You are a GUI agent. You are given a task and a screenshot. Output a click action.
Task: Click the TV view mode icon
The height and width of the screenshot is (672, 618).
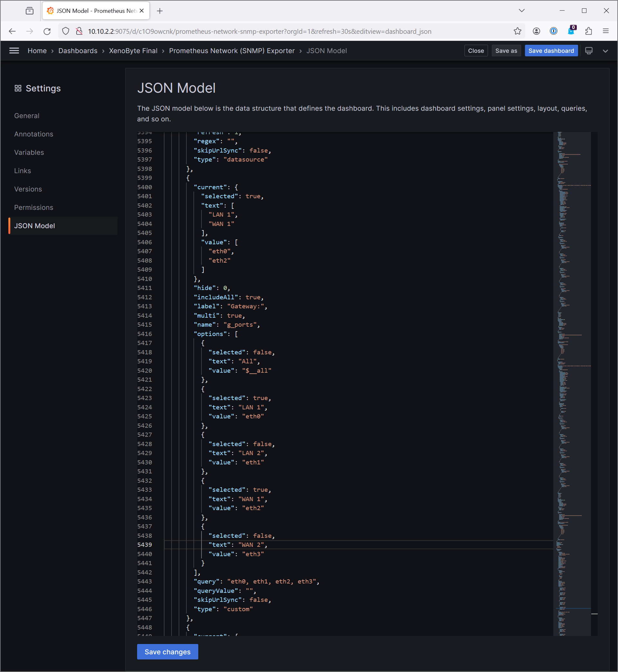click(589, 51)
